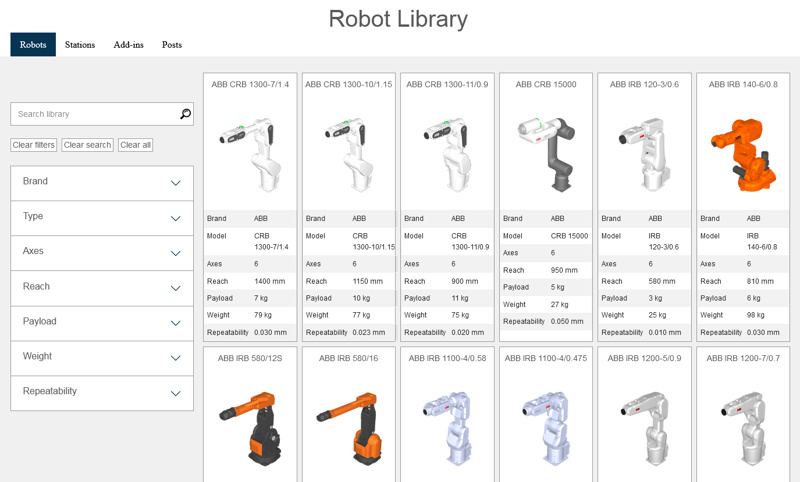Screen dimensions: 800x482
Task: Open the ABB CRB 1300-10/1.15 robot image
Action: coord(349,155)
